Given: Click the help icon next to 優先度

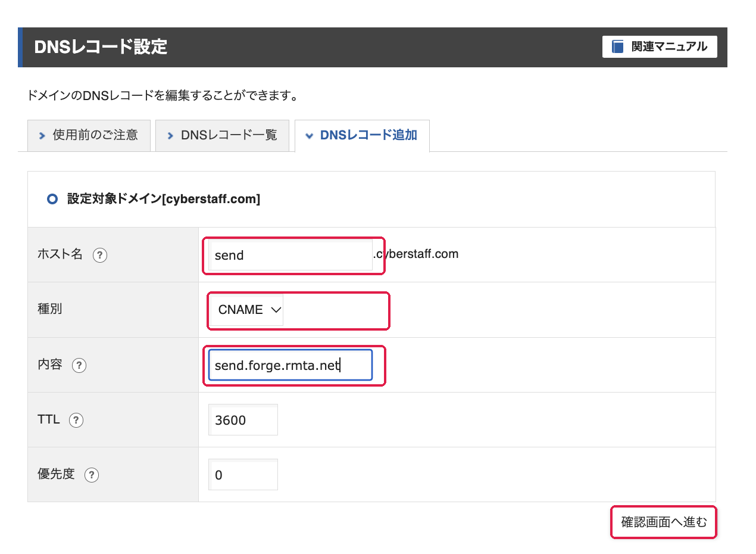Looking at the screenshot, I should pyautogui.click(x=92, y=475).
